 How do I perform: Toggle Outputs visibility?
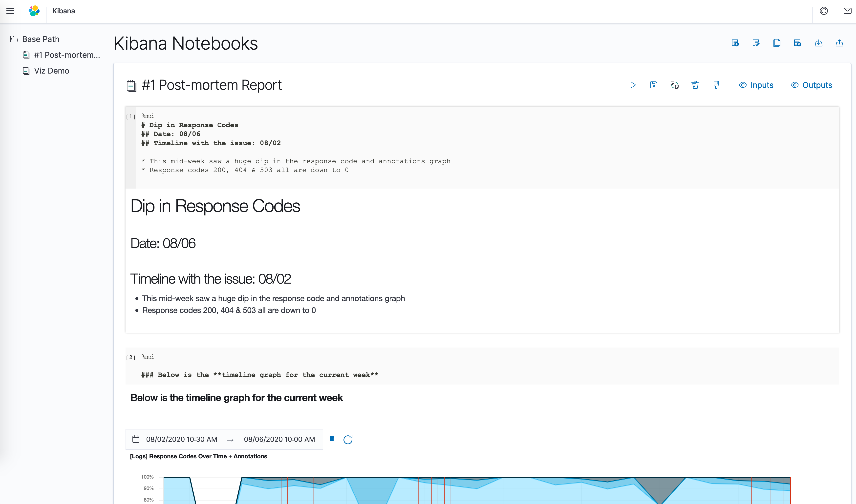[x=811, y=85]
